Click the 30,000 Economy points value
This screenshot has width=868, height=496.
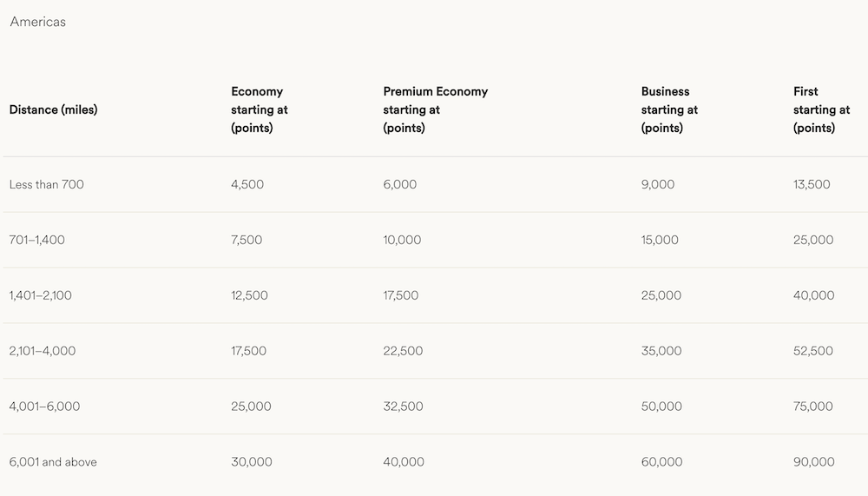(252, 461)
